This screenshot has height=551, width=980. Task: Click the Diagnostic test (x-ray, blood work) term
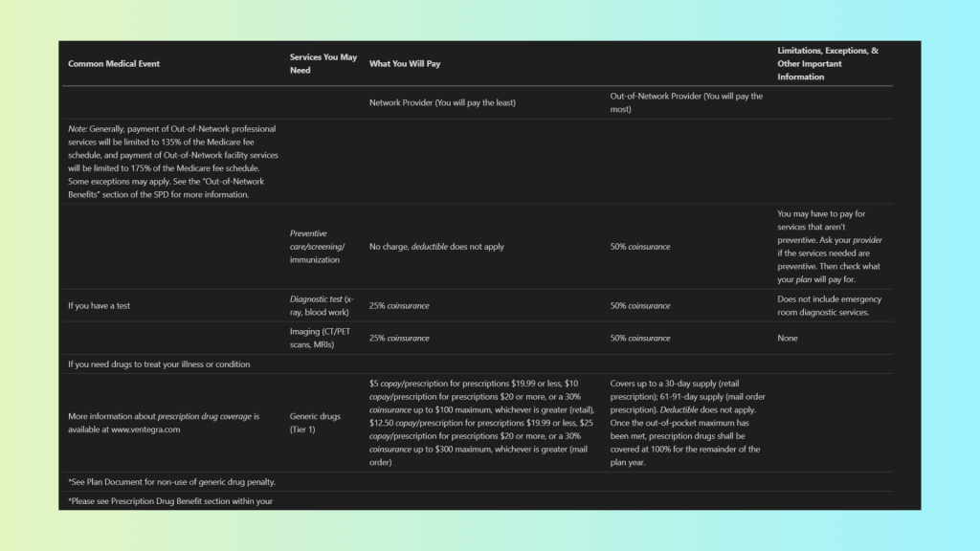(x=322, y=306)
